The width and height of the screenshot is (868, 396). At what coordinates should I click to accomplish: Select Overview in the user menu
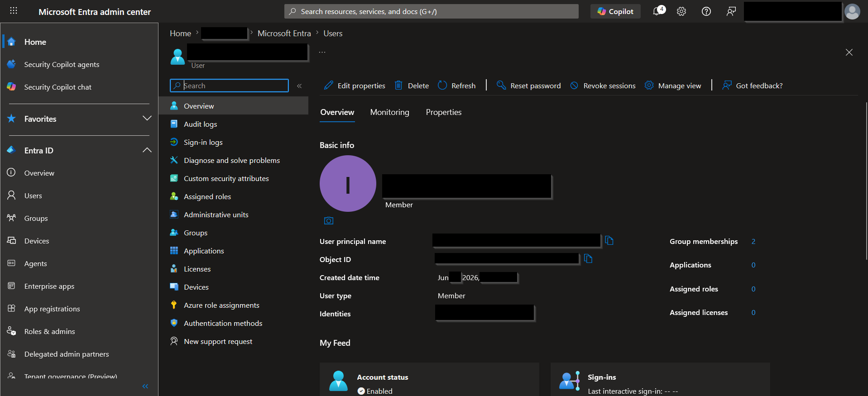click(234, 106)
